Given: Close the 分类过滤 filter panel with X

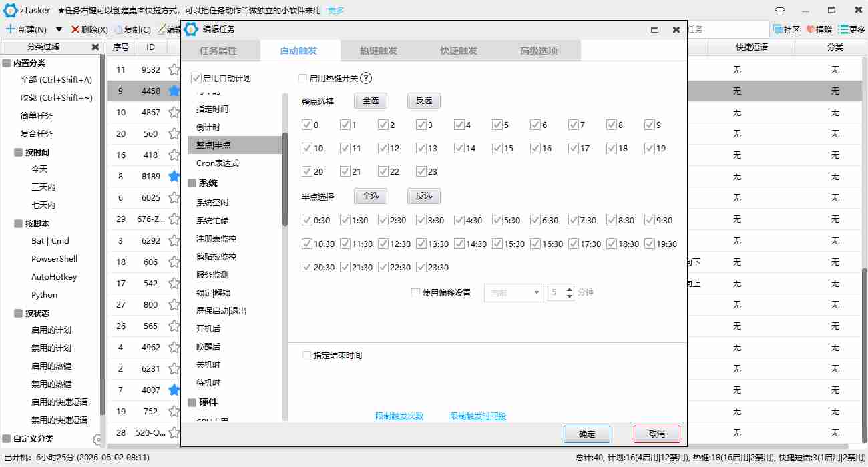Looking at the screenshot, I should 95,47.
